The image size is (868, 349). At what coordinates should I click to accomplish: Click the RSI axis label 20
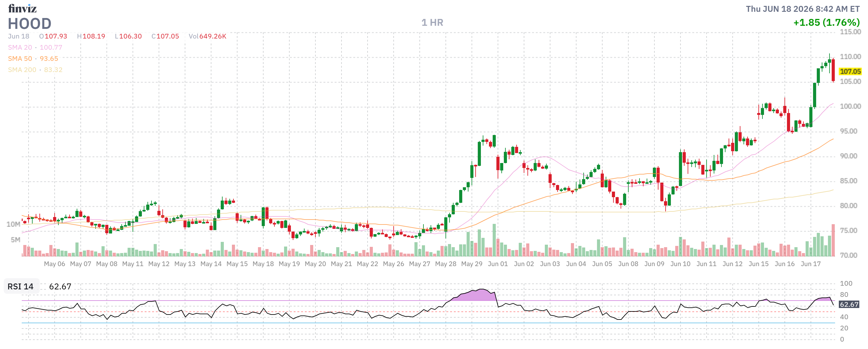(844, 328)
